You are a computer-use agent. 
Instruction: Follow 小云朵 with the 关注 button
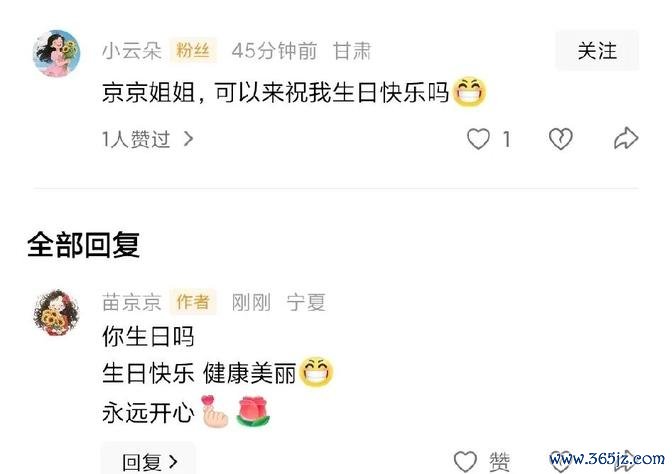pyautogui.click(x=597, y=51)
